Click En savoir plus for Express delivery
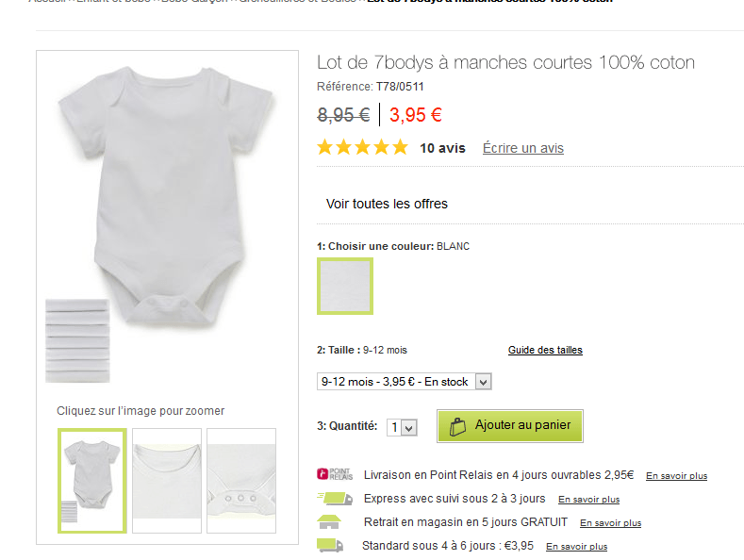This screenshot has height=560, width=744. (x=588, y=500)
